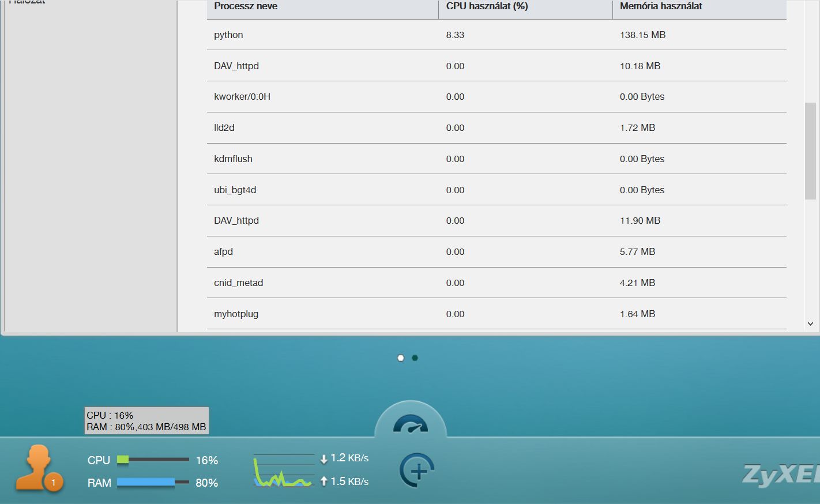Viewport: 820px width, 504px height.
Task: Click the process list scrollbar thumb
Action: (810, 151)
